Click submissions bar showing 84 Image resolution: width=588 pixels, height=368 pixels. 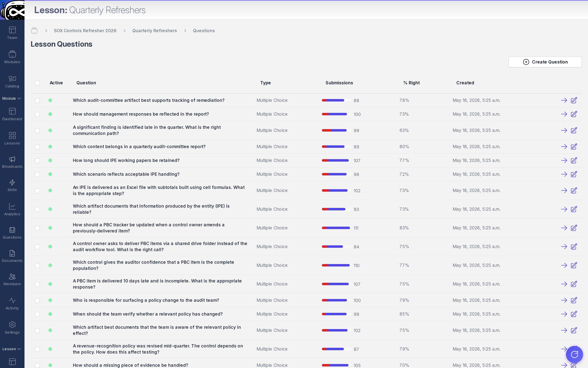pos(336,247)
